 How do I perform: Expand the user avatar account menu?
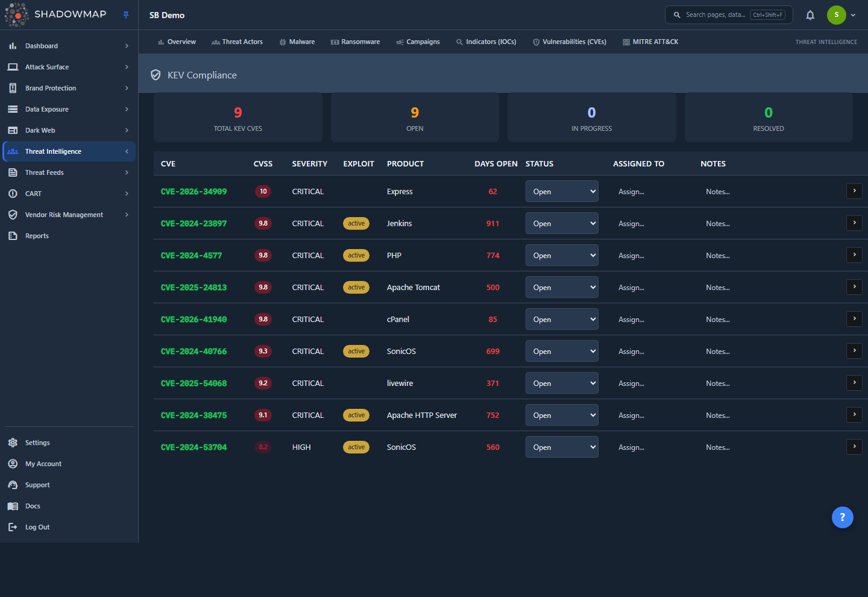841,15
